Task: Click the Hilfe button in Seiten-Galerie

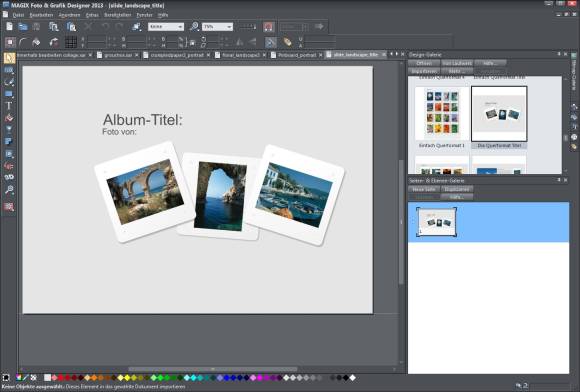Action: (x=457, y=197)
